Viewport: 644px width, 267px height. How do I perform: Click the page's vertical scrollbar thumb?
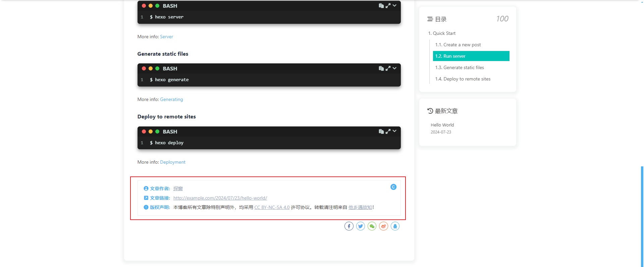(x=642, y=216)
